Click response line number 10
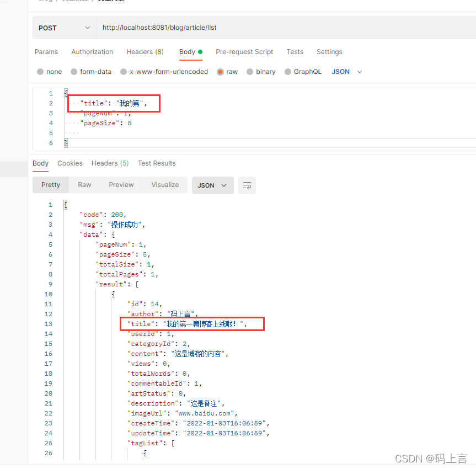 tap(49, 294)
